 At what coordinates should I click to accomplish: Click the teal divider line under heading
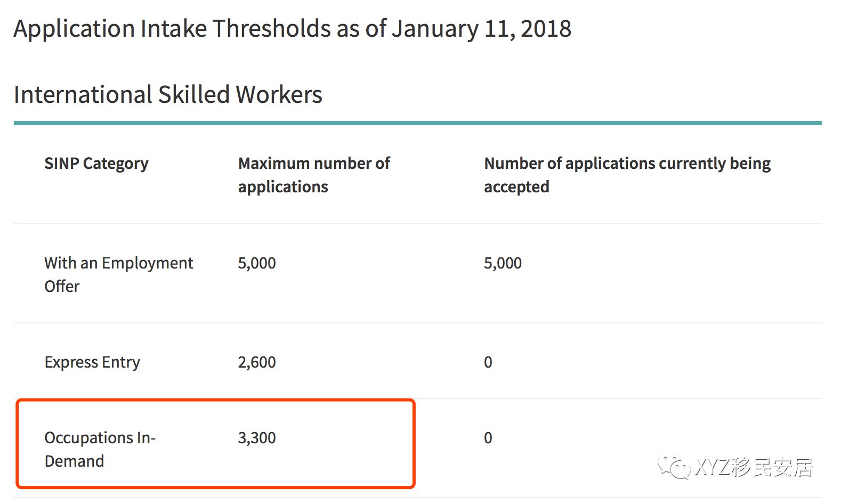pyautogui.click(x=418, y=123)
